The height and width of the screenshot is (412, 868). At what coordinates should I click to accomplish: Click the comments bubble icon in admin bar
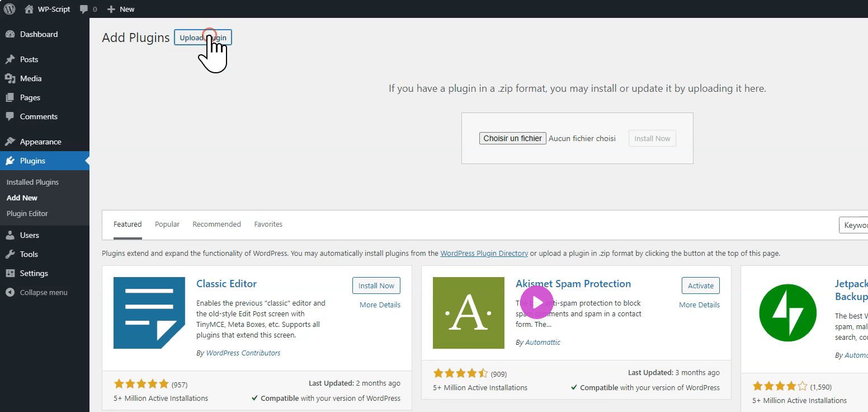84,9
